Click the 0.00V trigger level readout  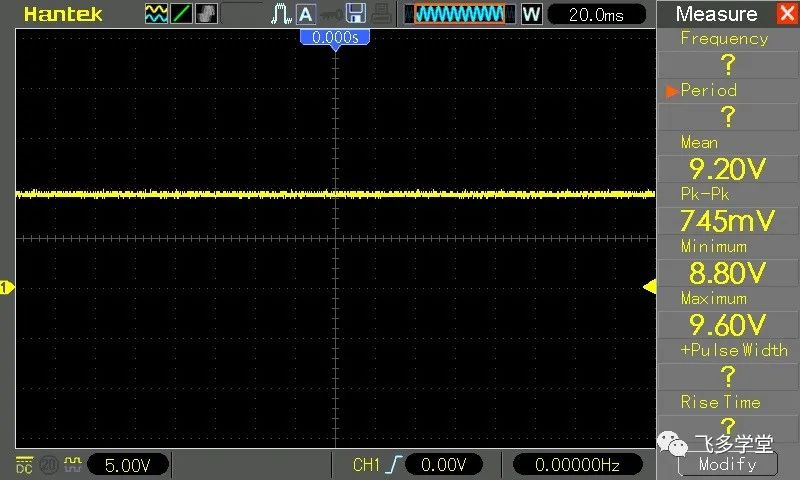tap(443, 465)
